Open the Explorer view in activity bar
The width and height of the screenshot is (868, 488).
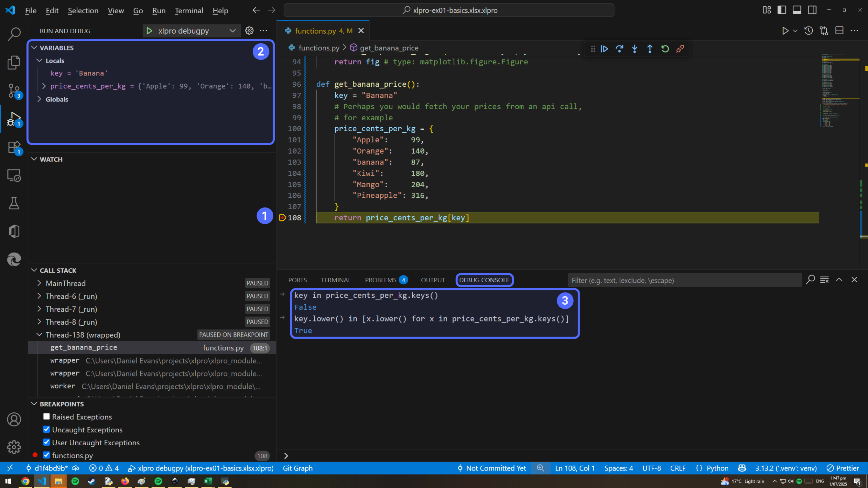14,62
